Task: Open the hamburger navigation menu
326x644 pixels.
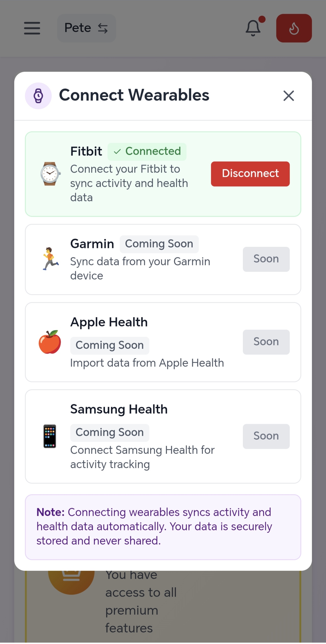Action: [32, 28]
